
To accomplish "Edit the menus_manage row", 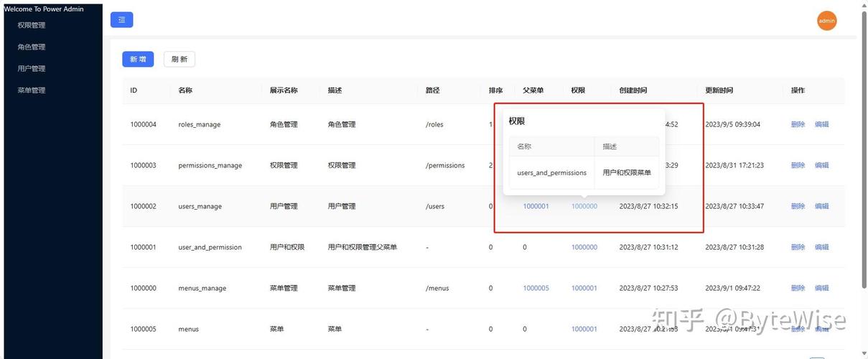I will tap(821, 288).
